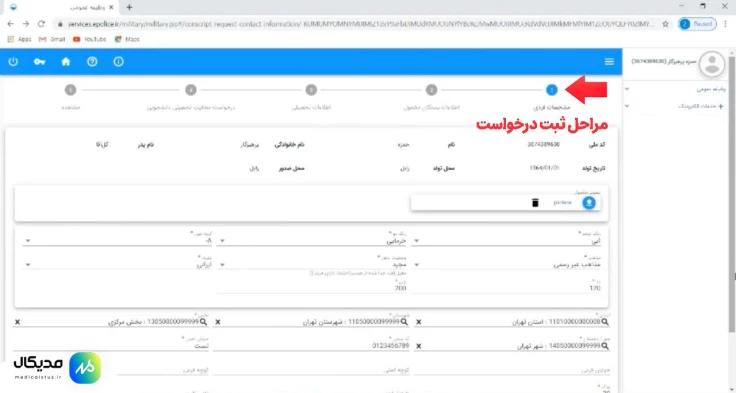Click search icon in شهر تهران field
Viewport: 736px width, 393px height.
tap(605, 346)
